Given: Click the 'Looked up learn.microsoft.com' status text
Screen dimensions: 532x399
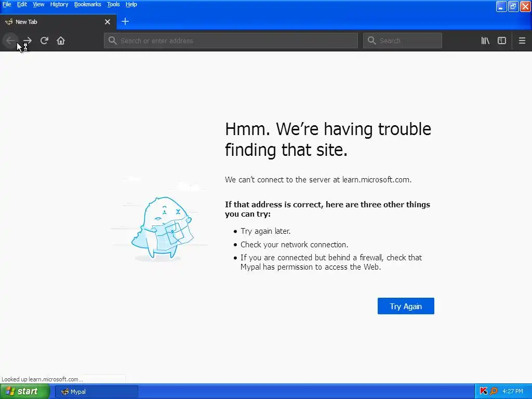Looking at the screenshot, I should (42, 379).
